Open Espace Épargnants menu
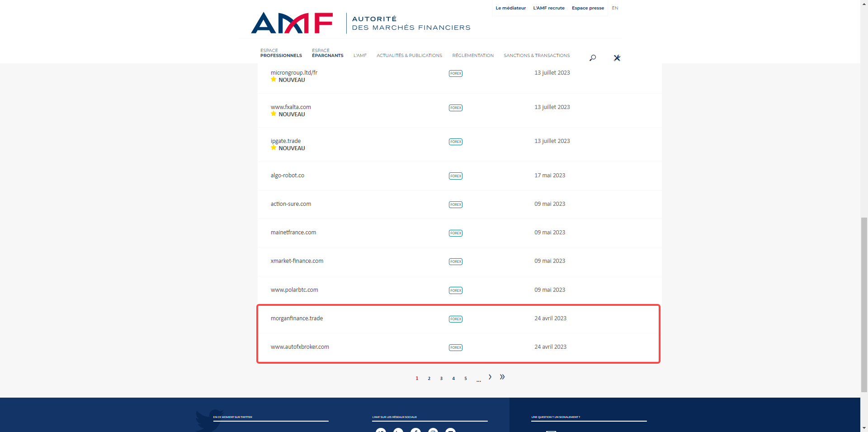Screen dimensions: 868x432 tap(327, 53)
